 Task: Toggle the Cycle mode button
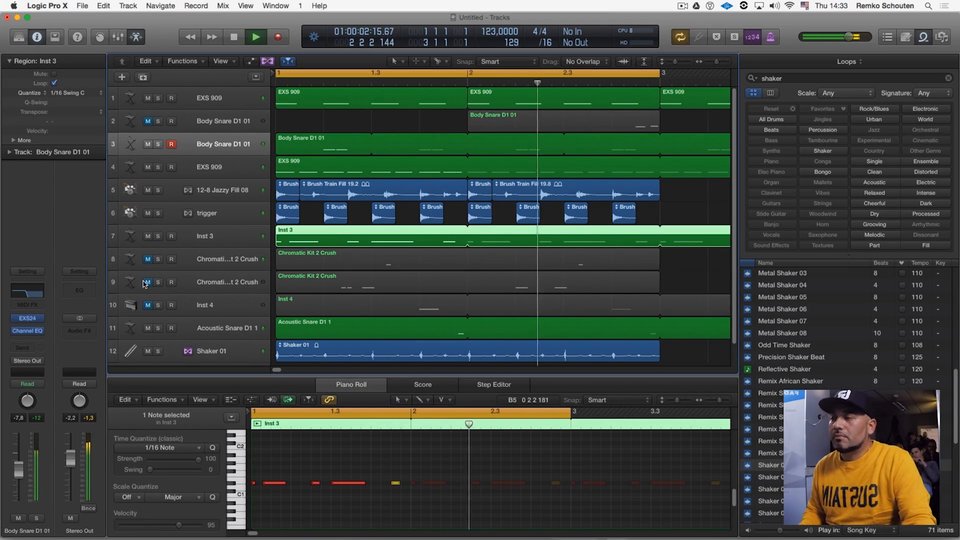680,37
